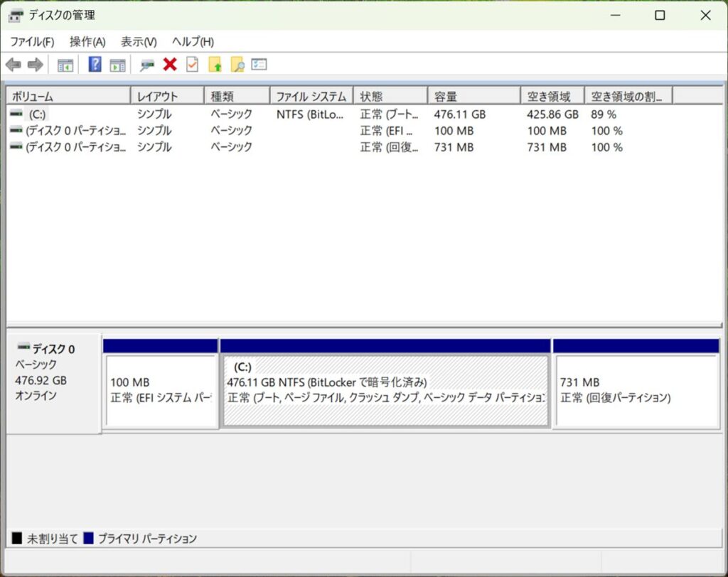Click the rescan/connect disk toolbar icon
Screen dimensions: 728x577
147,65
